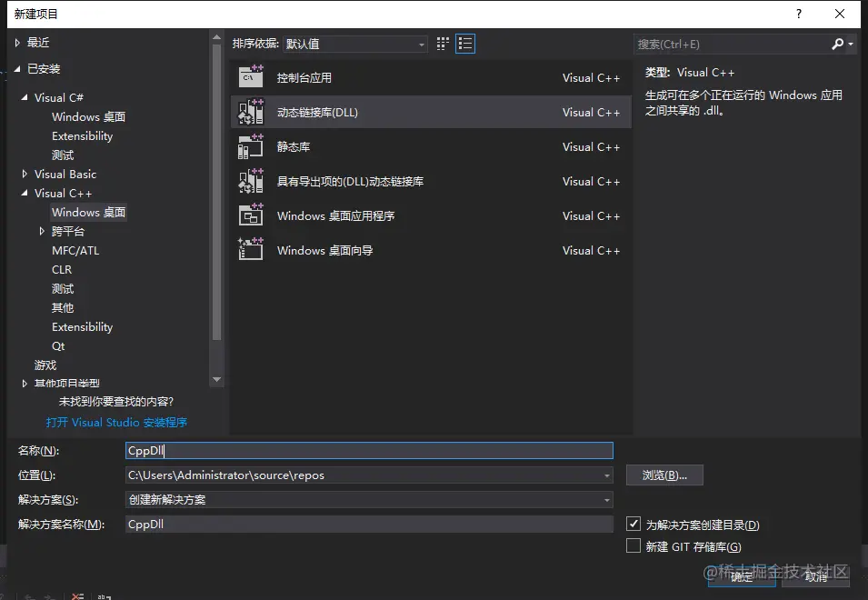Click the Windows 桌面向导 template icon
This screenshot has height=600, width=868.
coord(251,250)
